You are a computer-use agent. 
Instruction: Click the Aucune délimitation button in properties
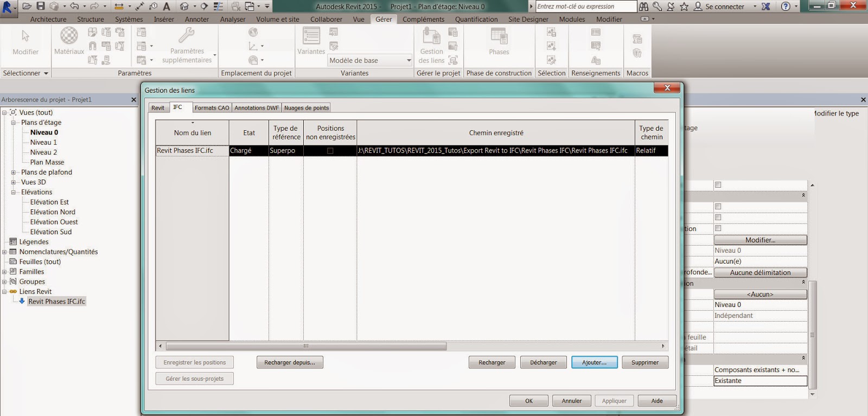pos(761,273)
